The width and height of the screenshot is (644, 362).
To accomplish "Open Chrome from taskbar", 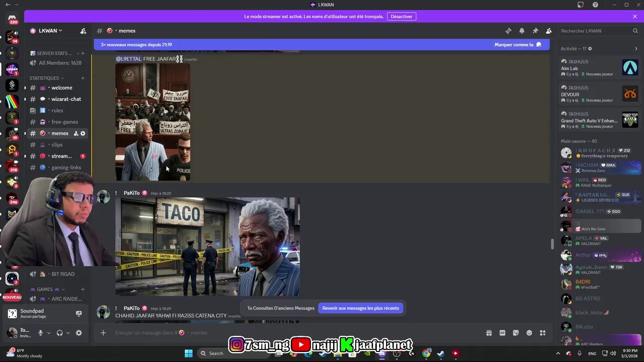I will click(427, 353).
